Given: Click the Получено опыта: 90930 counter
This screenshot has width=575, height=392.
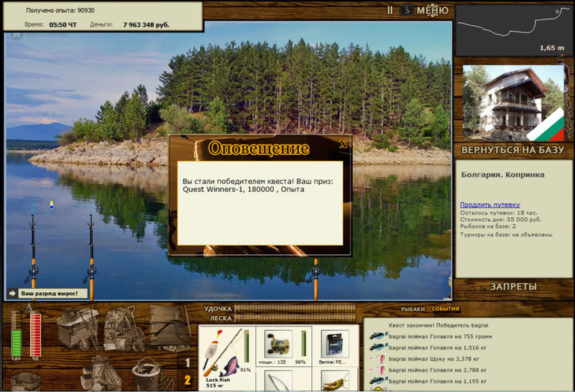Looking at the screenshot, I should (x=60, y=11).
